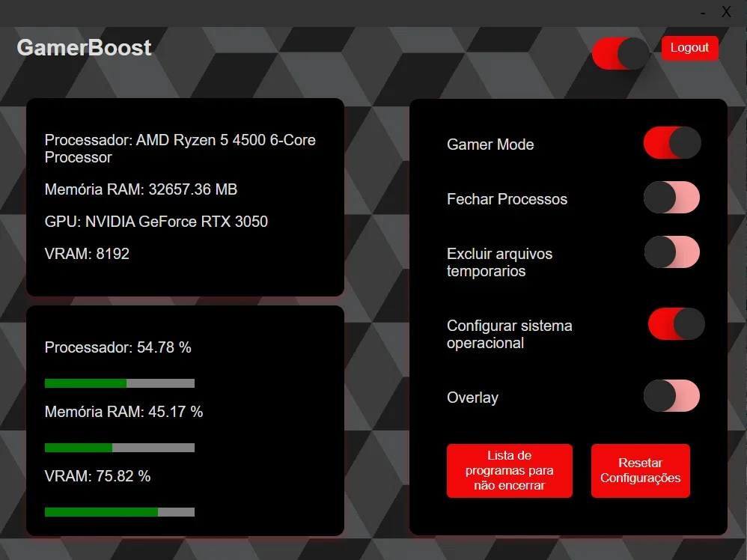Click the 'Fechar Processos' label text
The image size is (747, 560).
coord(507,199)
